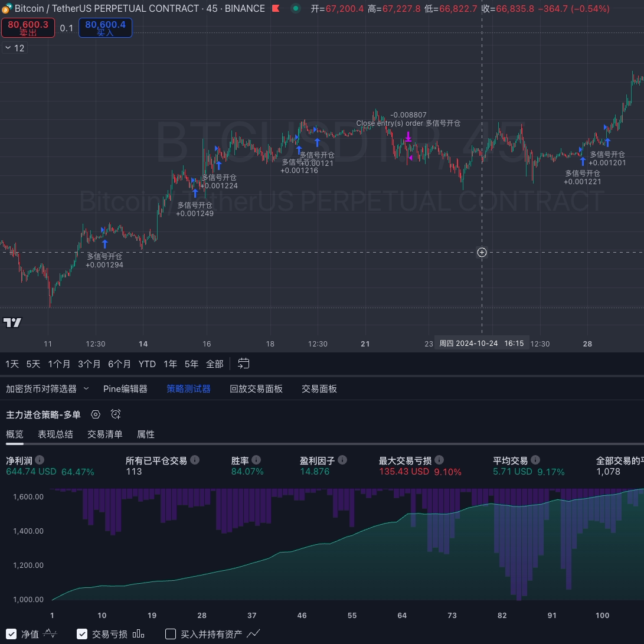Open strategy settings hexagon icon
Viewport: 644px width, 644px height.
point(96,414)
